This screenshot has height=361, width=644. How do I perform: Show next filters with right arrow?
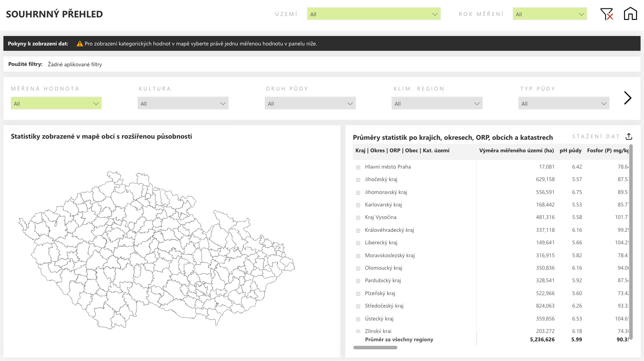[627, 98]
